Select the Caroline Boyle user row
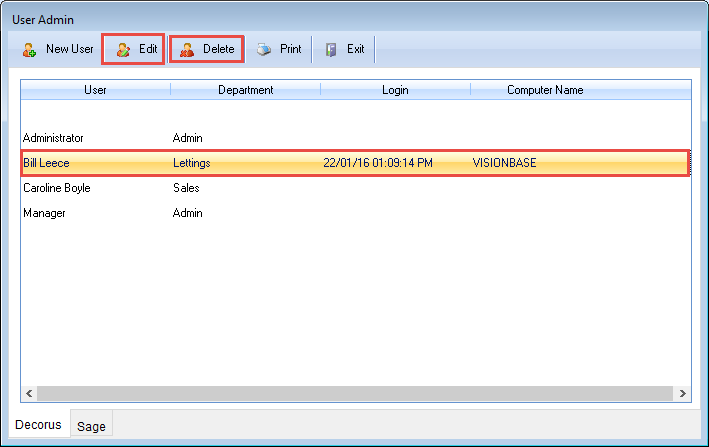 (x=356, y=188)
